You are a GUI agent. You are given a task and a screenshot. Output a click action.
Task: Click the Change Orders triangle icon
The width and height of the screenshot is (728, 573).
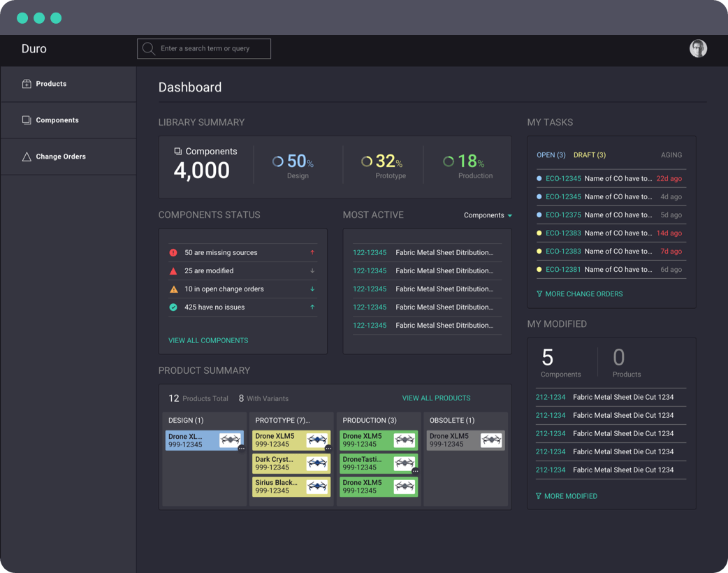pyautogui.click(x=27, y=157)
